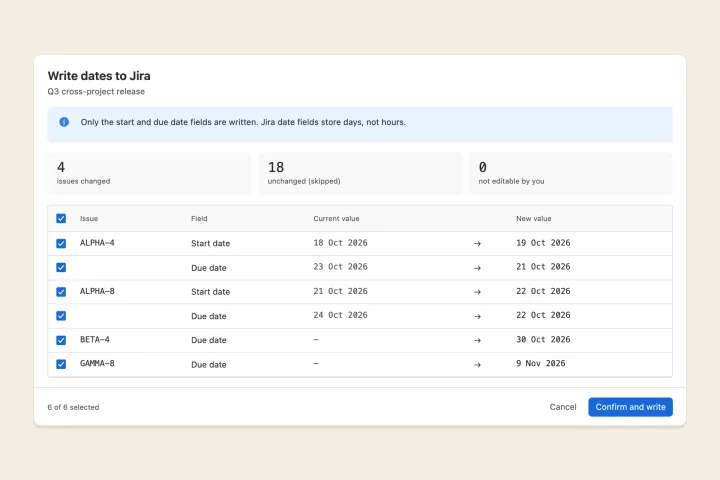
Task: Select the GAMMA-8 issue key
Action: pos(97,363)
